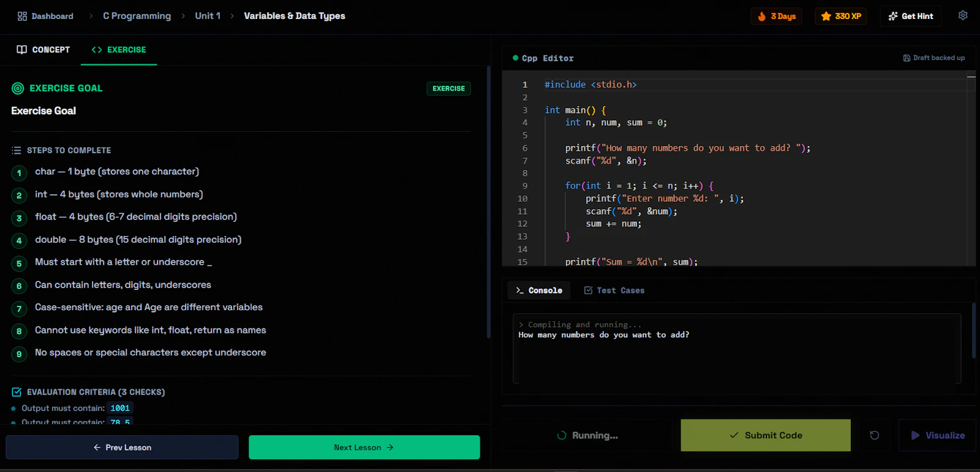Click the checkmark on Submit Code

[734, 435]
